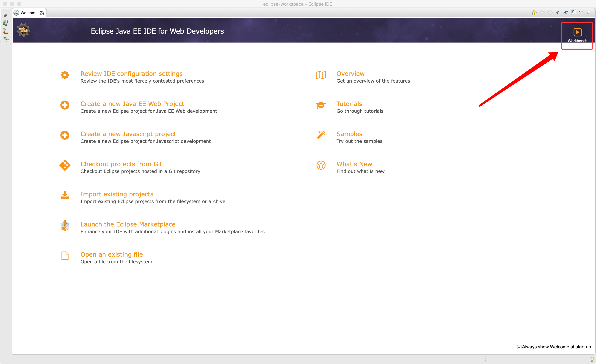596x364 pixels.
Task: Click Git diamond icon beside Checkout projects
Action: coord(65,165)
